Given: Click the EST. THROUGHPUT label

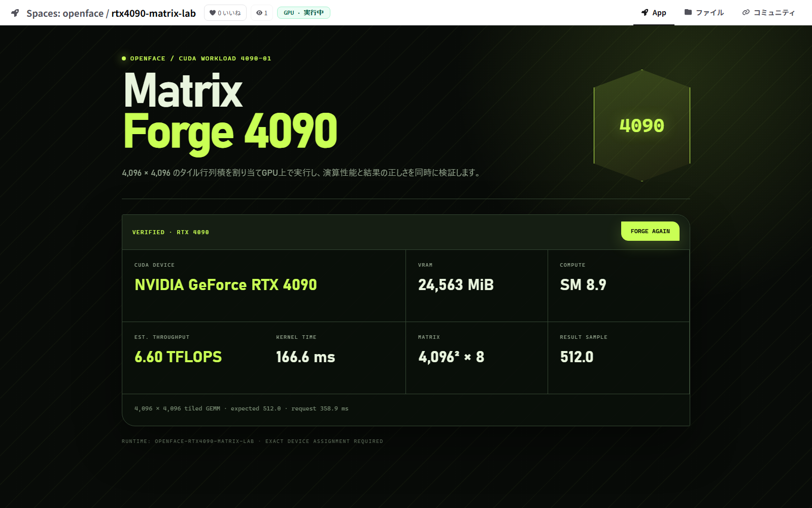Looking at the screenshot, I should (x=162, y=337).
